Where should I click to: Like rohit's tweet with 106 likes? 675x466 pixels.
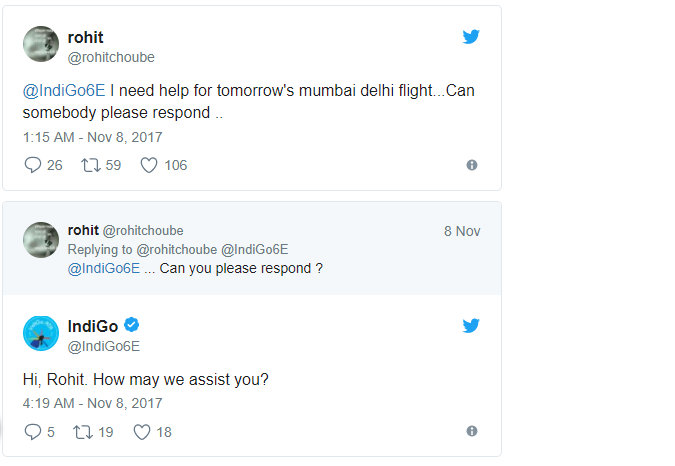point(149,165)
